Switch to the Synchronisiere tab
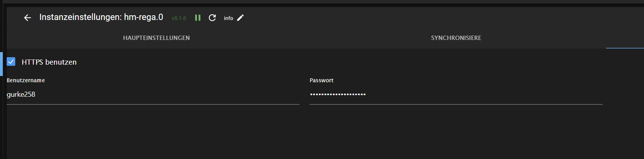 pyautogui.click(x=456, y=38)
